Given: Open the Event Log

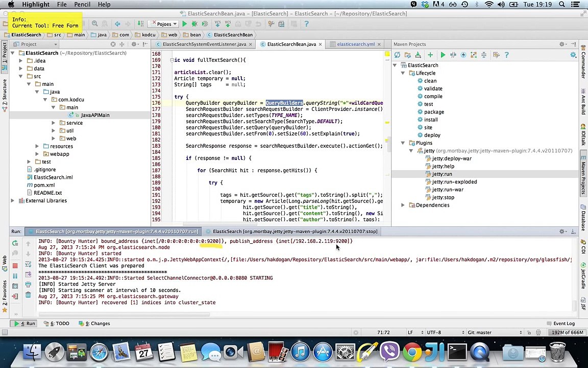Looking at the screenshot, I should pyautogui.click(x=560, y=324).
